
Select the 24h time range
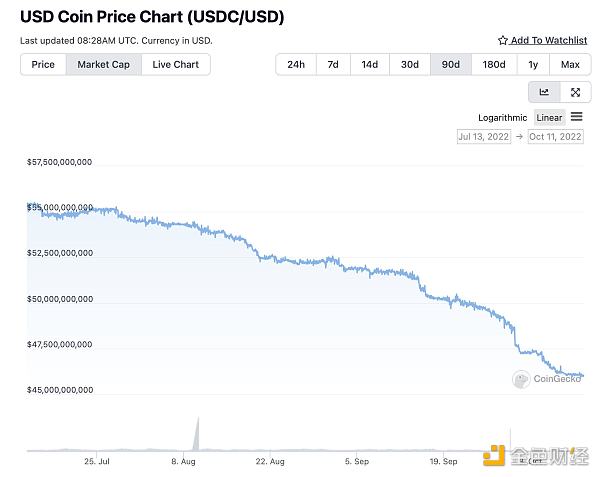tap(296, 64)
